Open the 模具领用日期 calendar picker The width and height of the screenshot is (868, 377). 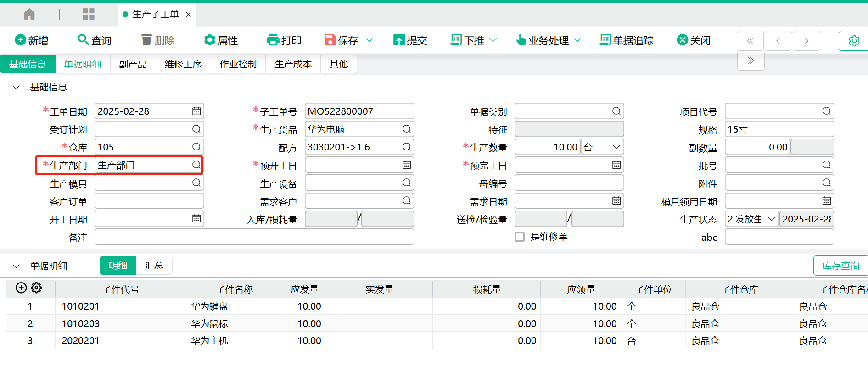pos(827,200)
